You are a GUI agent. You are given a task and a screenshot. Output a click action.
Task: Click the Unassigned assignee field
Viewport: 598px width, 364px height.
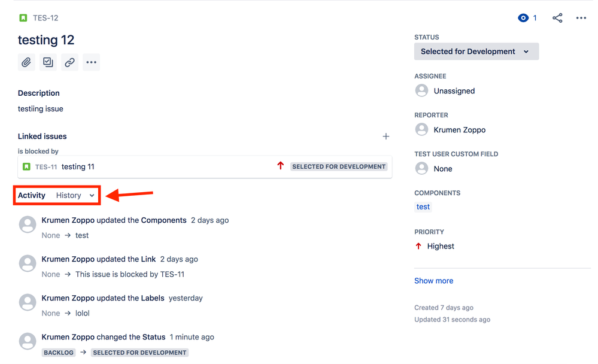click(453, 90)
